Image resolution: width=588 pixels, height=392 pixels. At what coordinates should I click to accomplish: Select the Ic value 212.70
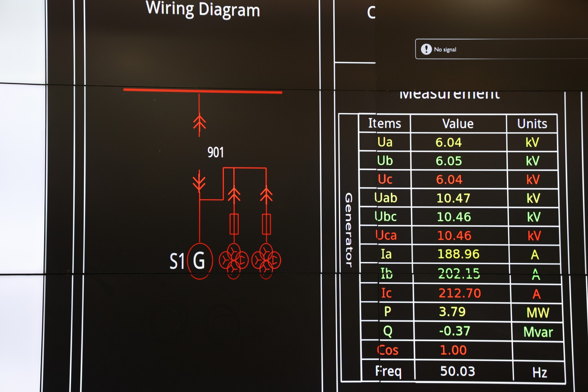click(460, 293)
